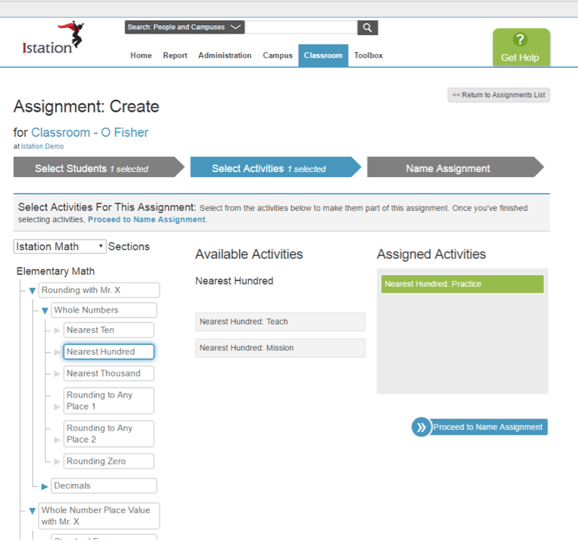The height and width of the screenshot is (541, 578).
Task: Click Return to Assignments List button
Action: point(498,95)
